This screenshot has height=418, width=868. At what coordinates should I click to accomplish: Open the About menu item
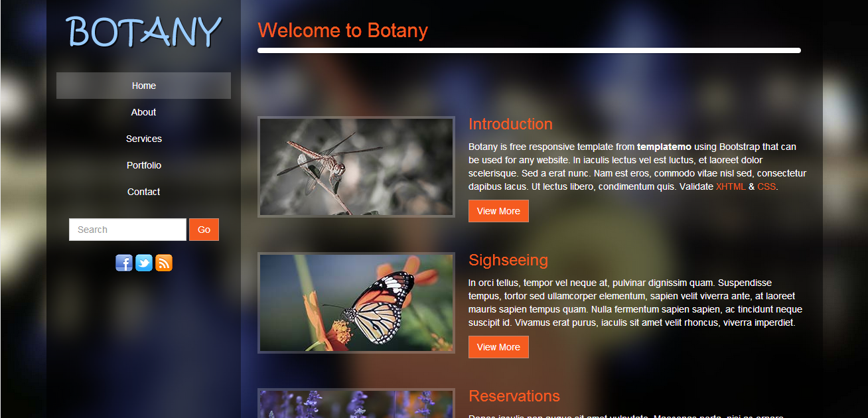[143, 112]
